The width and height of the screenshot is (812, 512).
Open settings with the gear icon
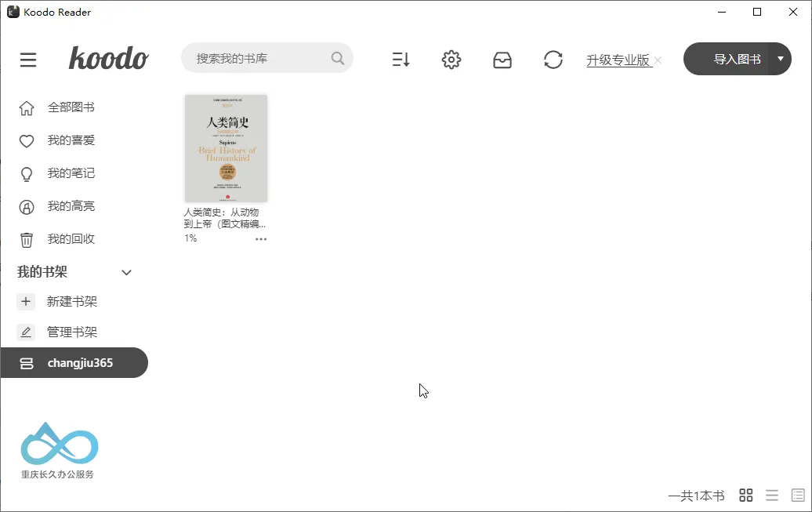451,60
